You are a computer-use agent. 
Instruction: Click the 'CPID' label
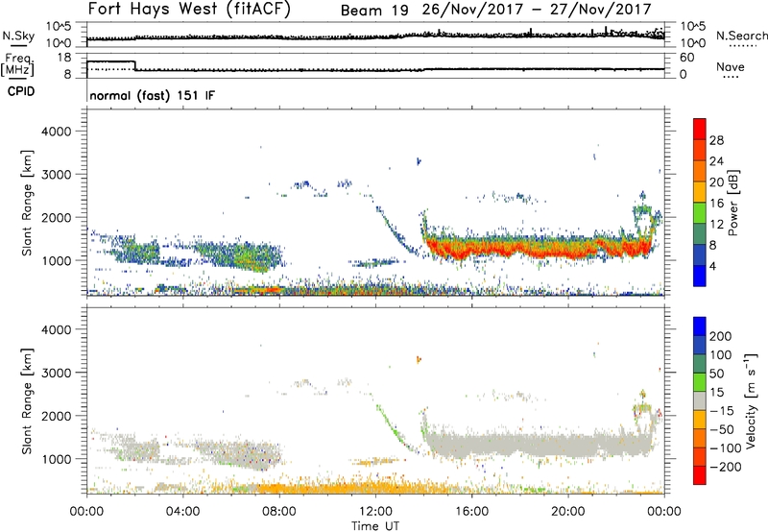coord(21,91)
